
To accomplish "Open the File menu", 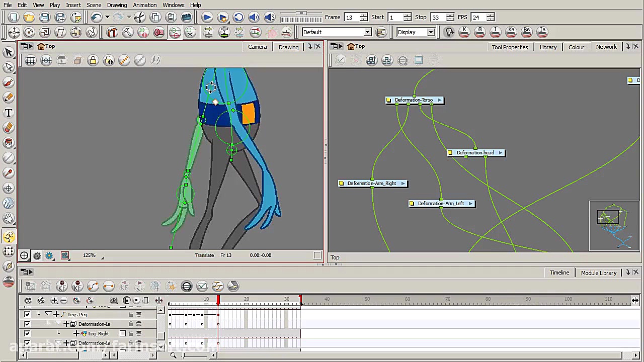I will pos(8,5).
